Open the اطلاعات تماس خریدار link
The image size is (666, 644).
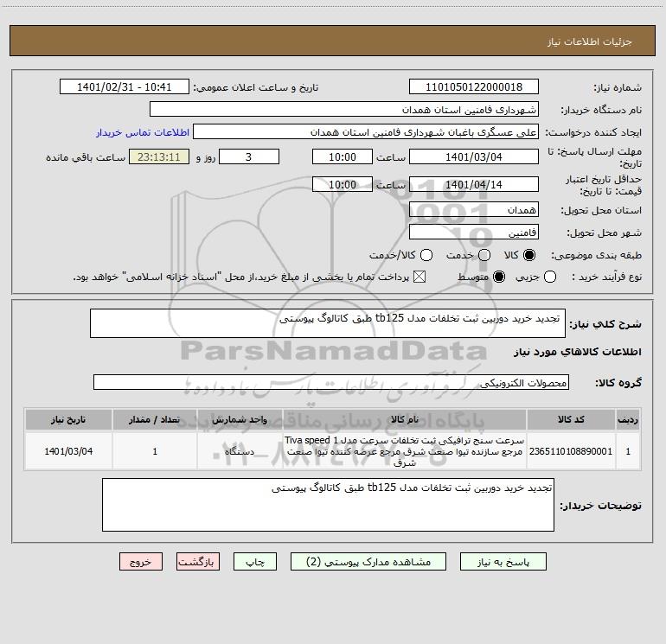click(x=143, y=132)
